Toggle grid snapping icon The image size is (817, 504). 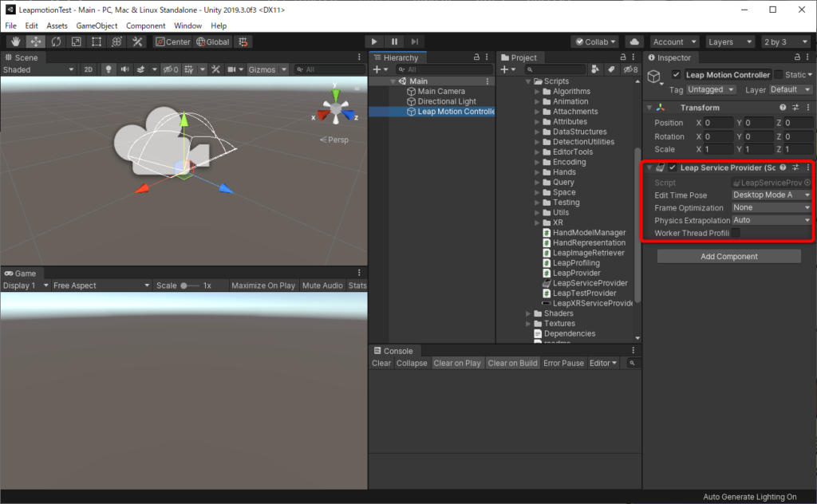[x=243, y=41]
